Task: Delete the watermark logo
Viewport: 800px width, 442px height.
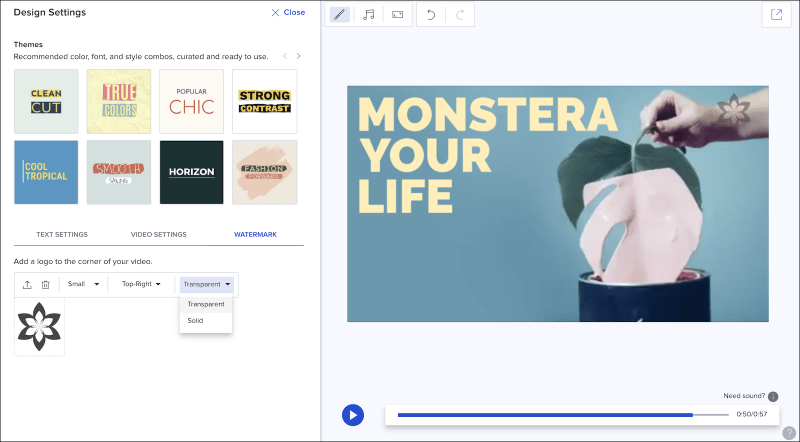Action: coord(45,285)
